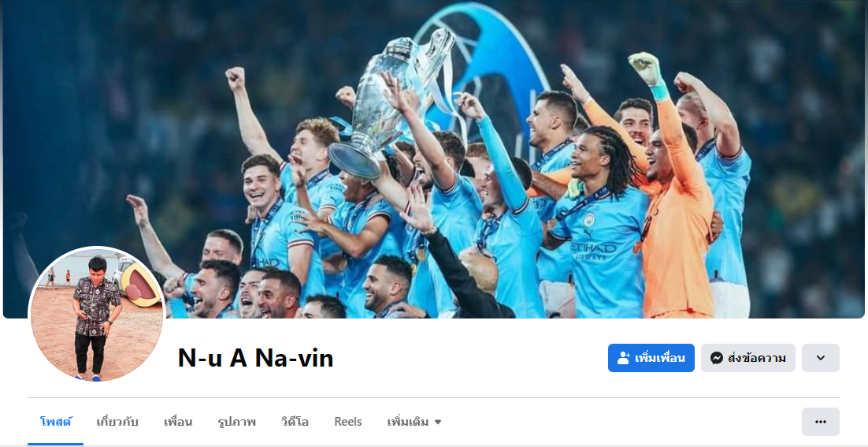Open the round profile picture
This screenshot has height=447, width=868.
[x=97, y=315]
